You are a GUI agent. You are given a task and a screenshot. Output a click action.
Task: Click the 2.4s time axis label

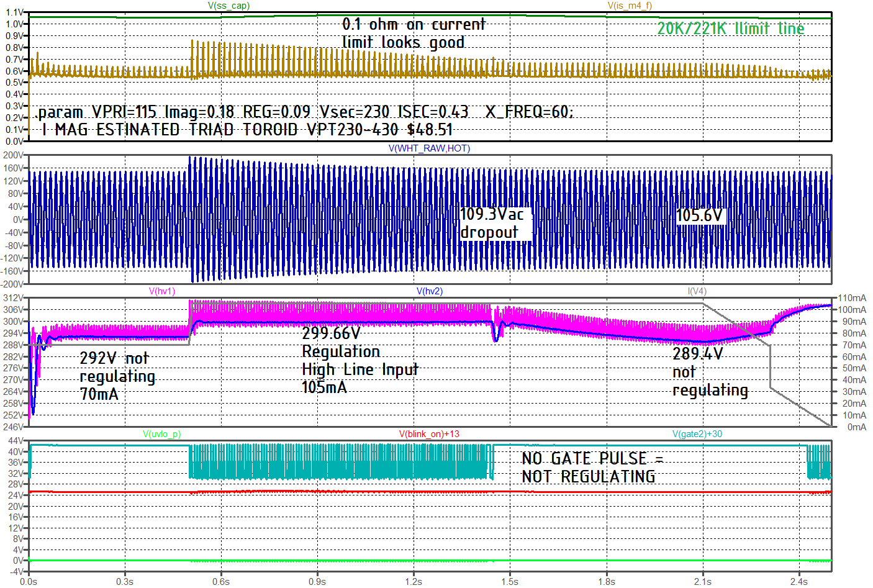[x=799, y=582]
